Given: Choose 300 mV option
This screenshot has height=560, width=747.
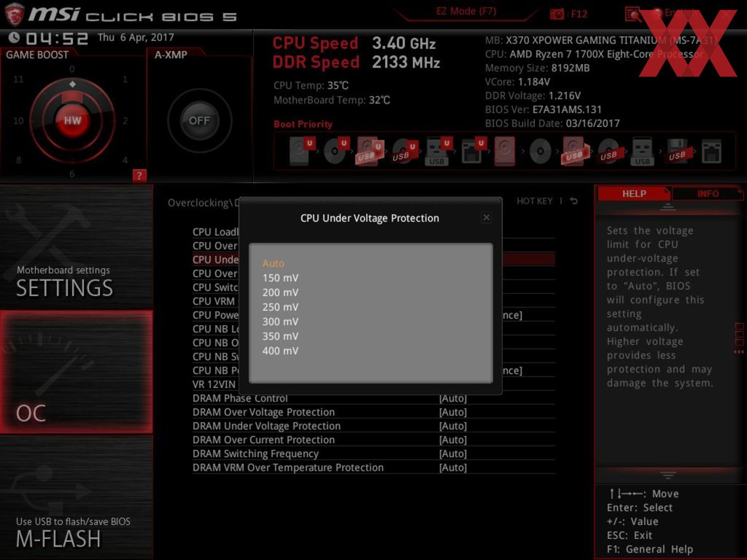Looking at the screenshot, I should point(280,322).
